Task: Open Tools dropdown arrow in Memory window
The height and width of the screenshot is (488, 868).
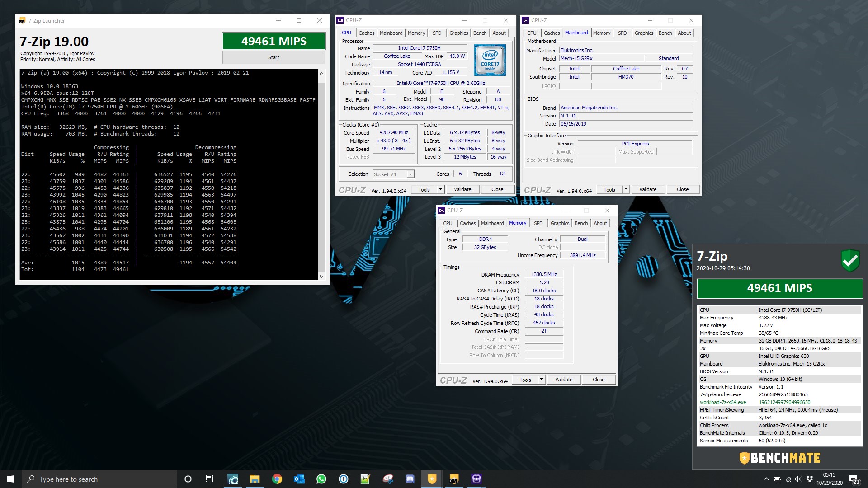Action: [x=542, y=380]
